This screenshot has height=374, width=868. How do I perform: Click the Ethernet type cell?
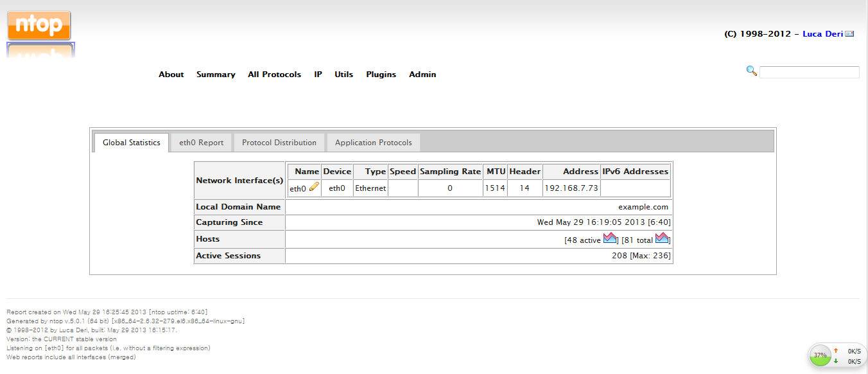[370, 188]
